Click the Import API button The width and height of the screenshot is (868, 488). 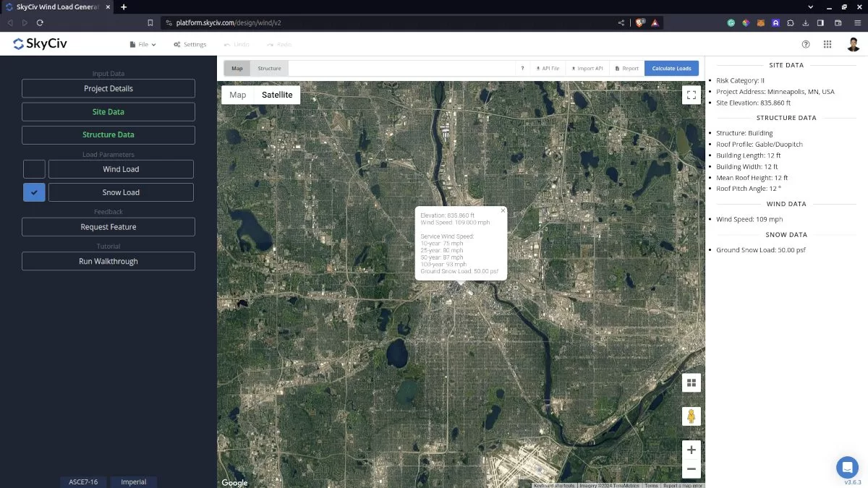coord(587,68)
